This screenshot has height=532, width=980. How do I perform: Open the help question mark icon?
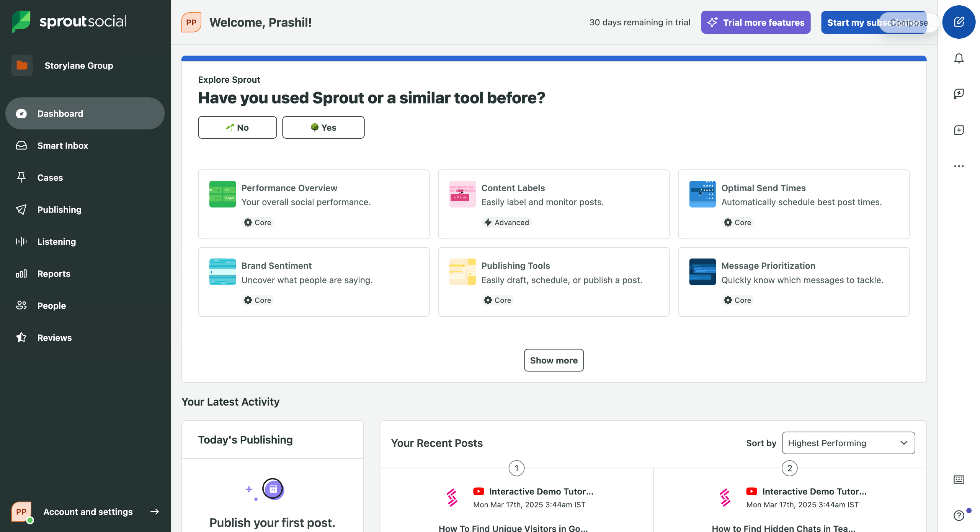click(x=958, y=516)
